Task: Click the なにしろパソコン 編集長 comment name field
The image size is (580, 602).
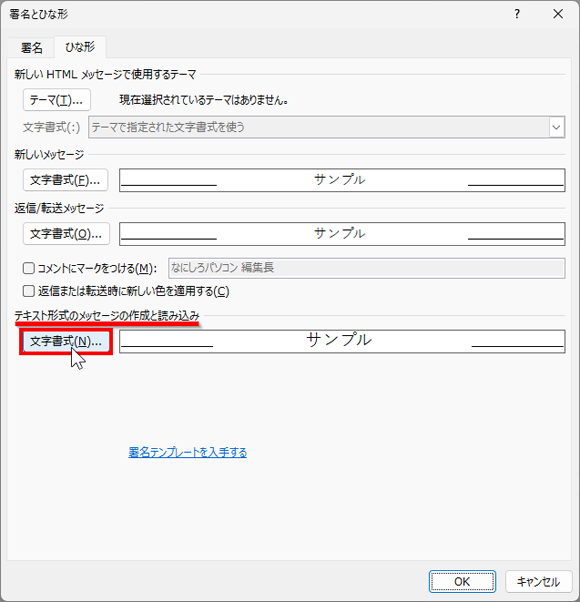Action: tap(367, 268)
